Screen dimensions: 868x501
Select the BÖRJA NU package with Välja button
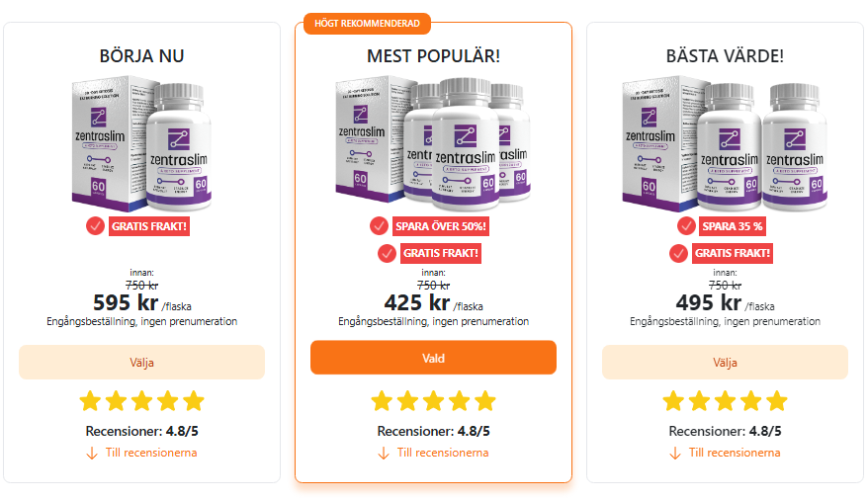[x=141, y=362]
